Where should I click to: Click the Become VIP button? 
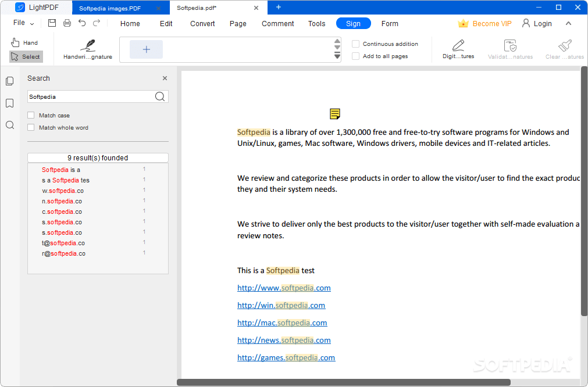(x=484, y=23)
